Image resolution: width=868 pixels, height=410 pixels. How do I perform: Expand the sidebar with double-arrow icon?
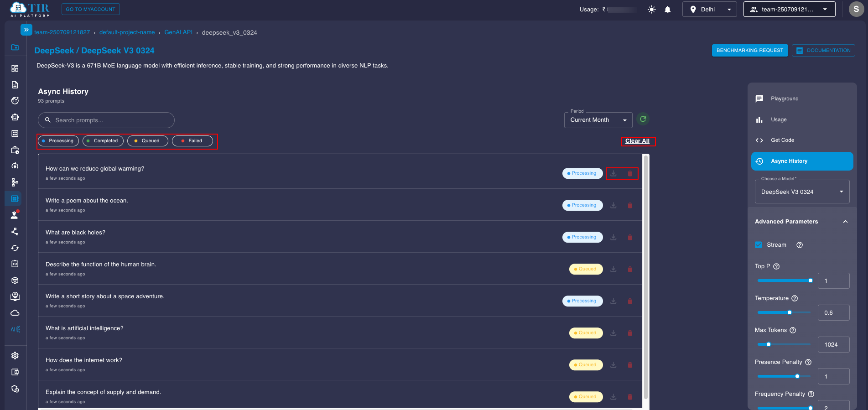pyautogui.click(x=26, y=30)
